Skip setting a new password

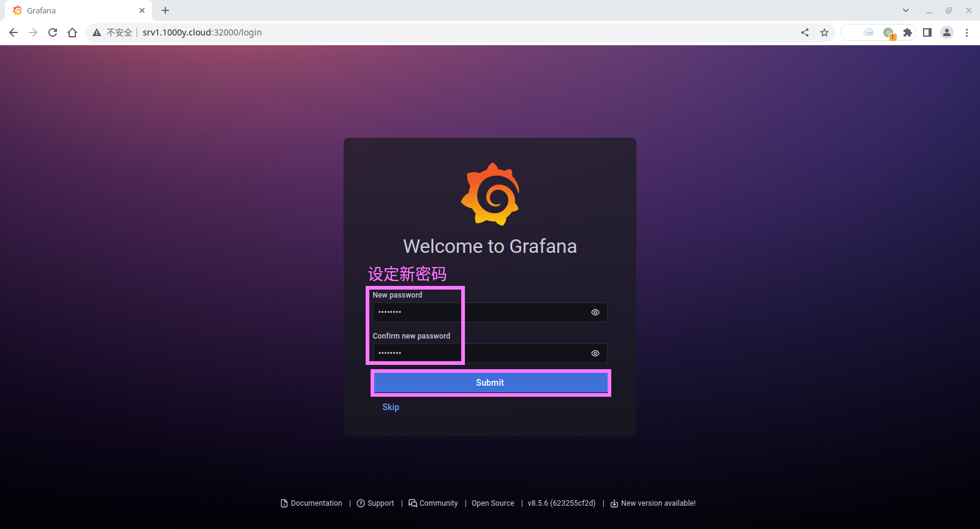click(391, 407)
